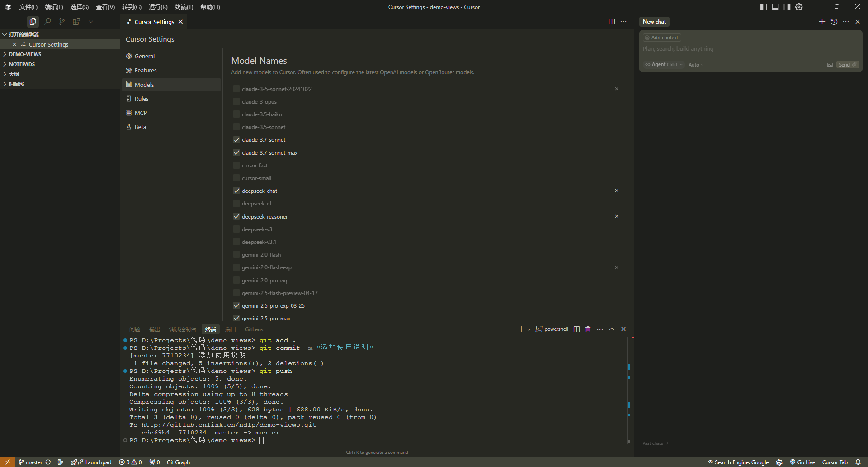Open General settings section
This screenshot has height=467, width=868.
[x=171, y=56]
